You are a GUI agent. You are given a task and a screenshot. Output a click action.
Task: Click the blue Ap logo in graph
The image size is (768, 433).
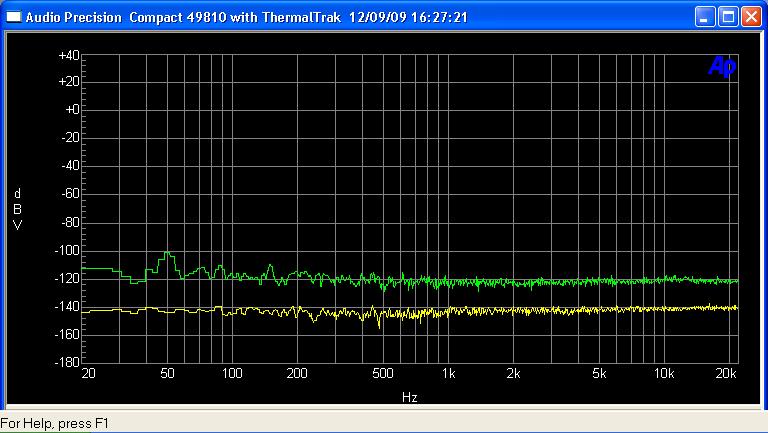(722, 66)
